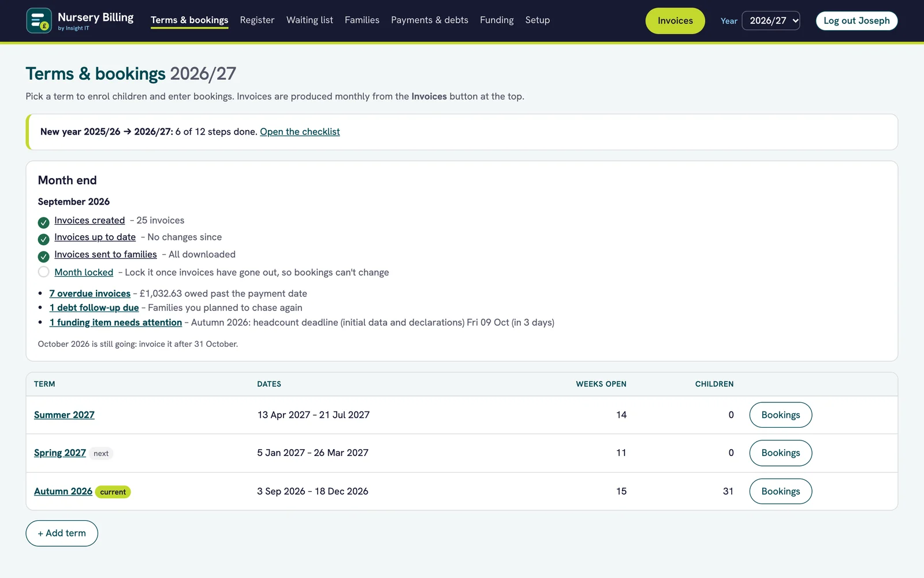View the 7 overdue invoices link
This screenshot has height=578, width=924.
click(x=90, y=294)
